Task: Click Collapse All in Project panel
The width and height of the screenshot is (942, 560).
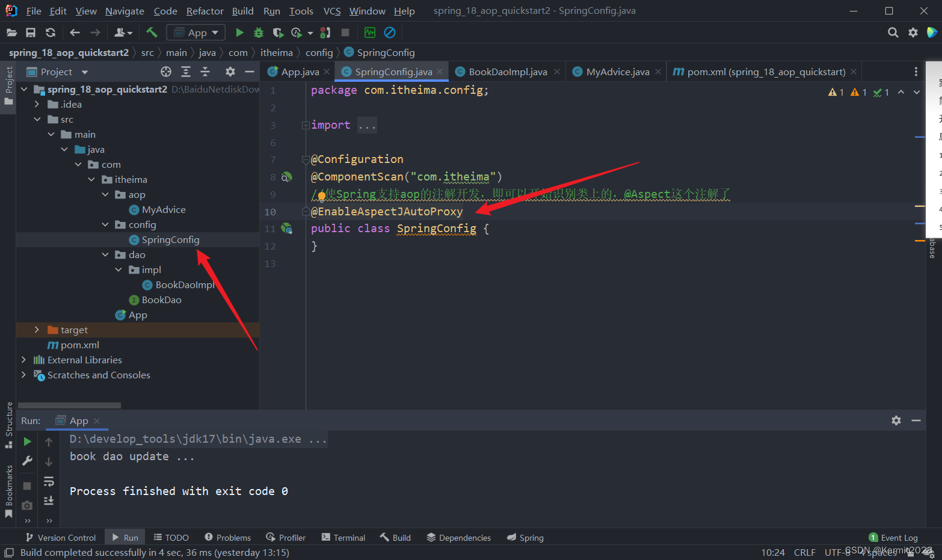Action: (x=205, y=72)
